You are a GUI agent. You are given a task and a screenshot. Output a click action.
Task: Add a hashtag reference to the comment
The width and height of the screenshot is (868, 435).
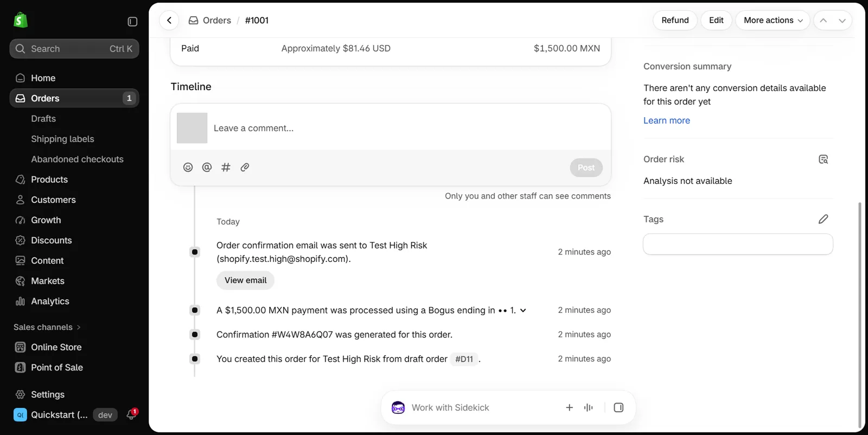click(226, 167)
